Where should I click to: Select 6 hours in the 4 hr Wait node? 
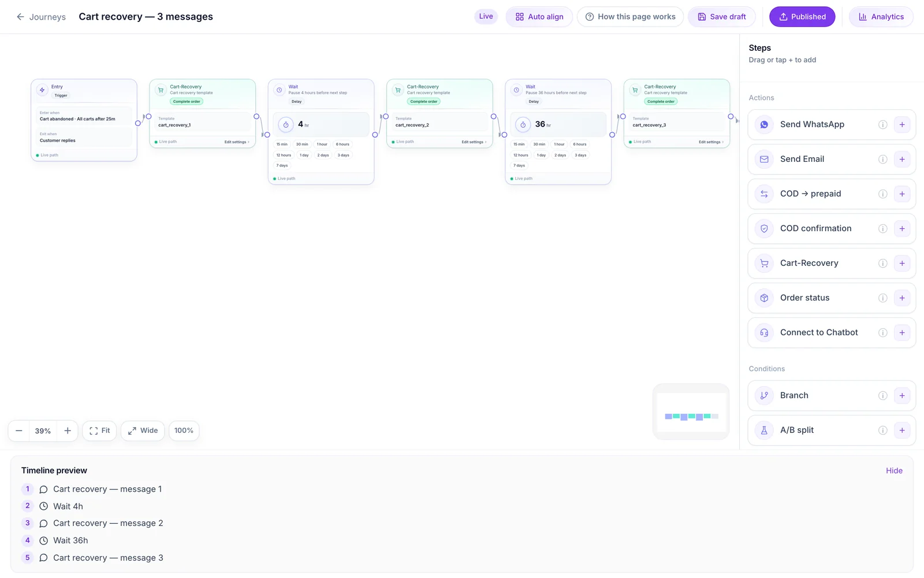[342, 144]
